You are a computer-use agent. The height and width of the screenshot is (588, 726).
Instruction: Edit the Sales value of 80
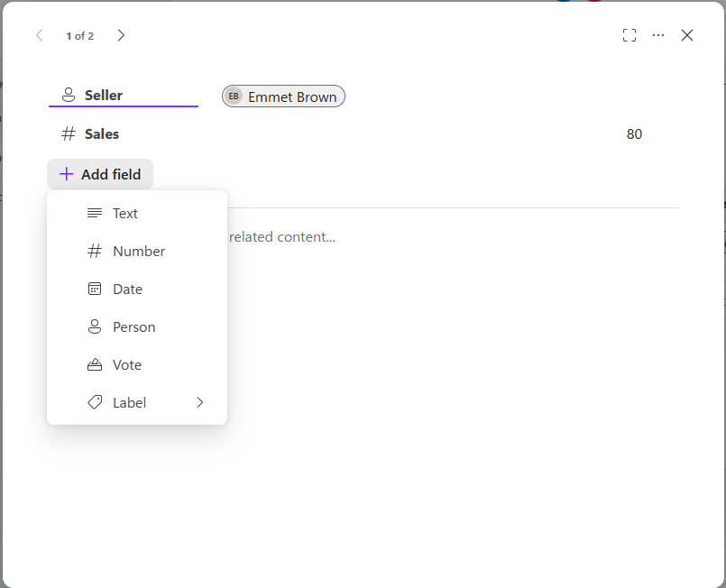(x=634, y=134)
